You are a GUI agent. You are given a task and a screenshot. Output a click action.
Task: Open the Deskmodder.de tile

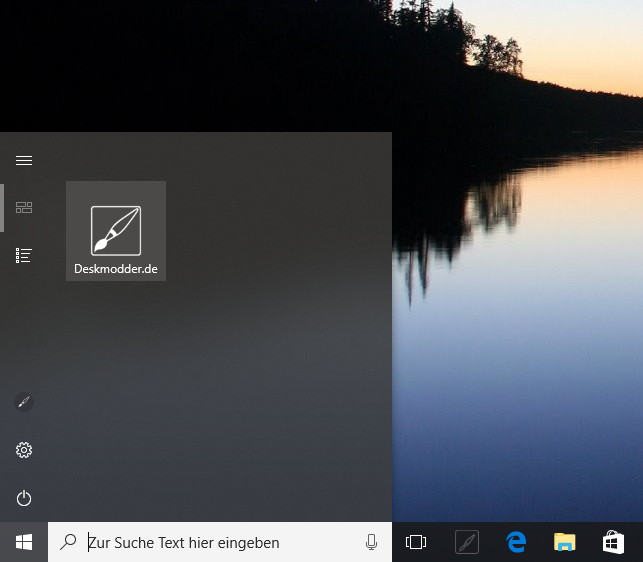pos(116,231)
